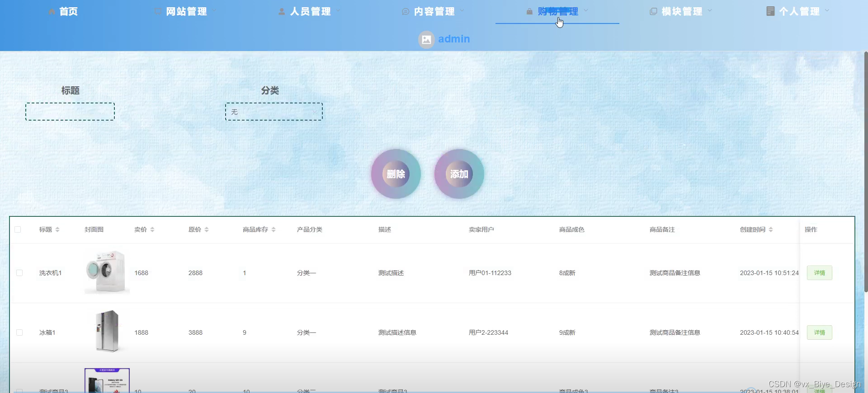Click the washing machine cover thumbnail
The width and height of the screenshot is (868, 393).
(x=107, y=272)
